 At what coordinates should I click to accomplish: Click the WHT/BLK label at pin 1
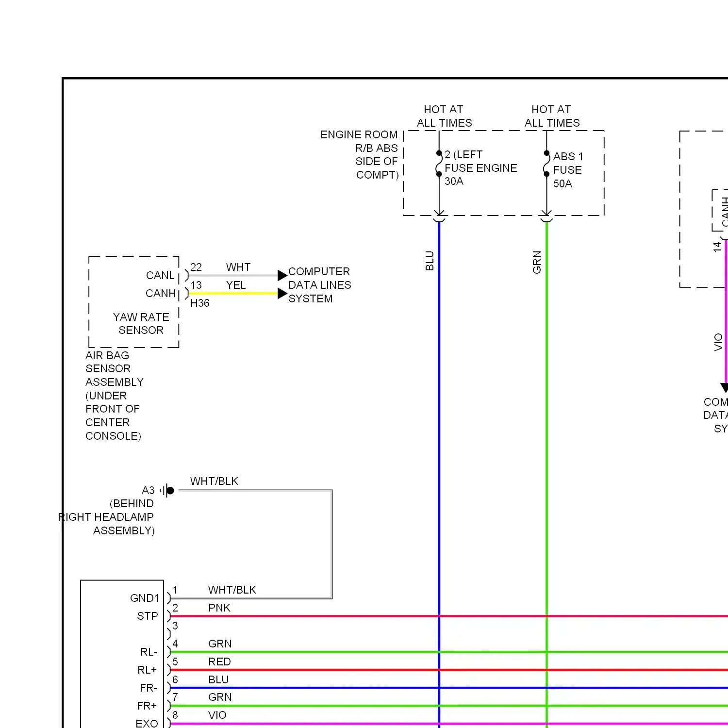232,590
